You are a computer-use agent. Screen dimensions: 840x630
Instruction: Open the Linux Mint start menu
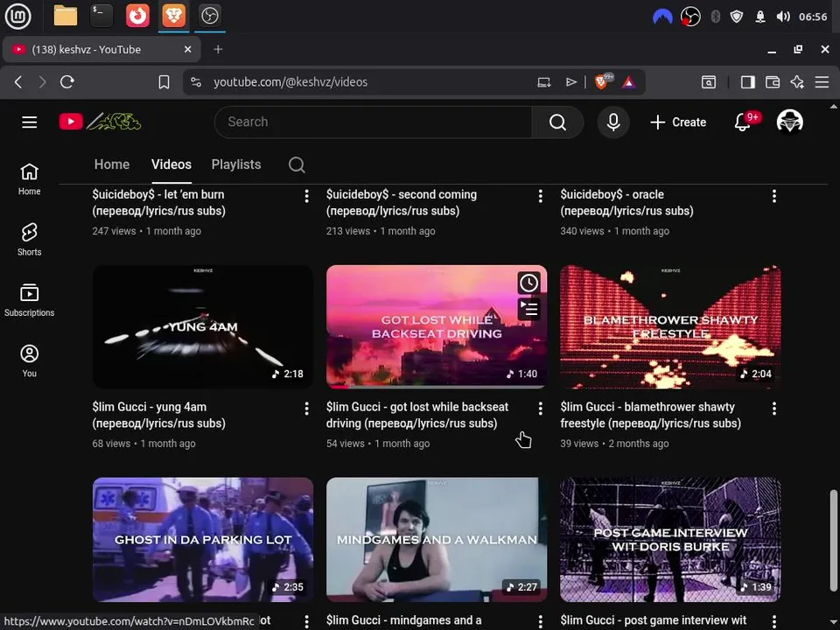[17, 16]
